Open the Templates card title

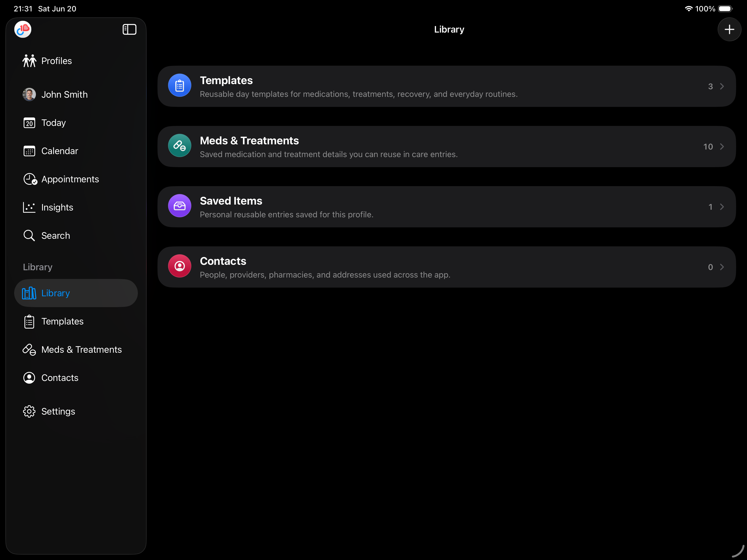(x=226, y=80)
